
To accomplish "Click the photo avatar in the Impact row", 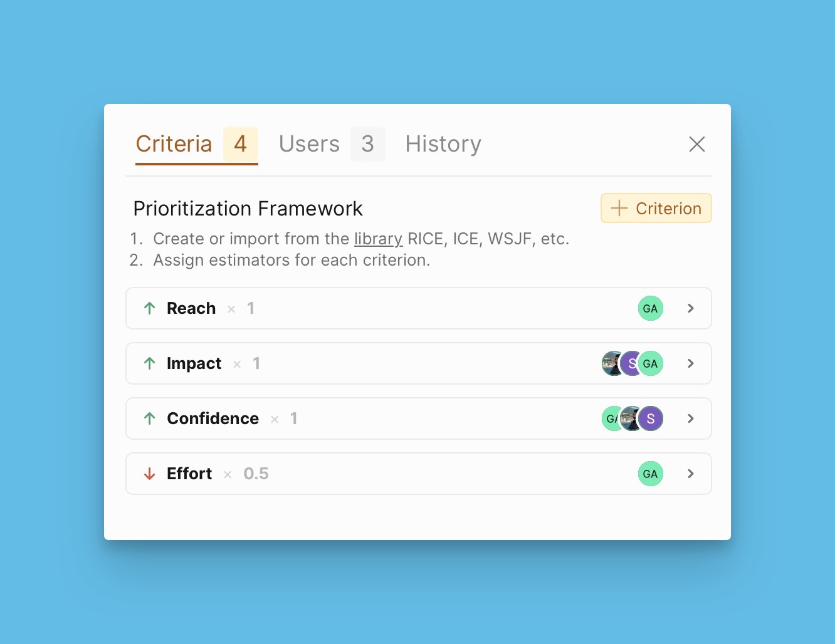I will (x=611, y=363).
